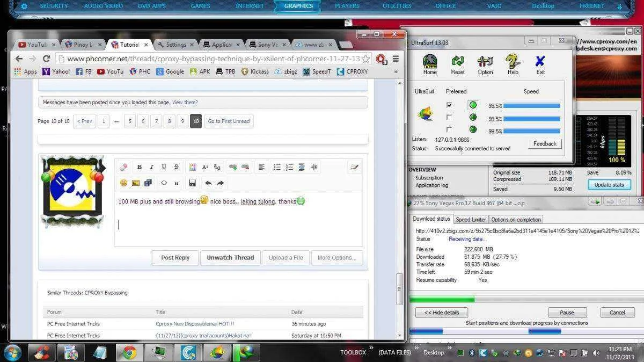Screen dimensions: 644x362
Task: Open the Kickass bookmark
Action: 255,71
